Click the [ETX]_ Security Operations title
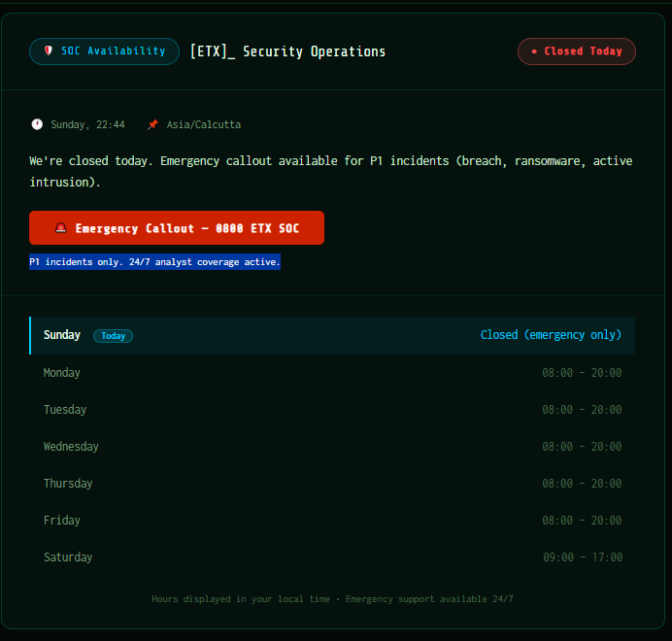 click(287, 51)
